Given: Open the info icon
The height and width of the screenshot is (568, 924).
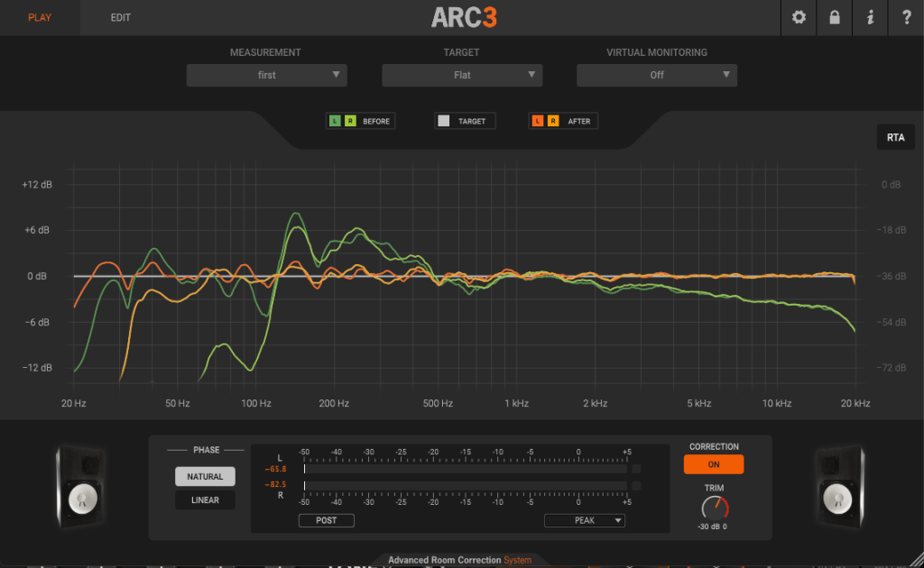Looking at the screenshot, I should coord(870,18).
